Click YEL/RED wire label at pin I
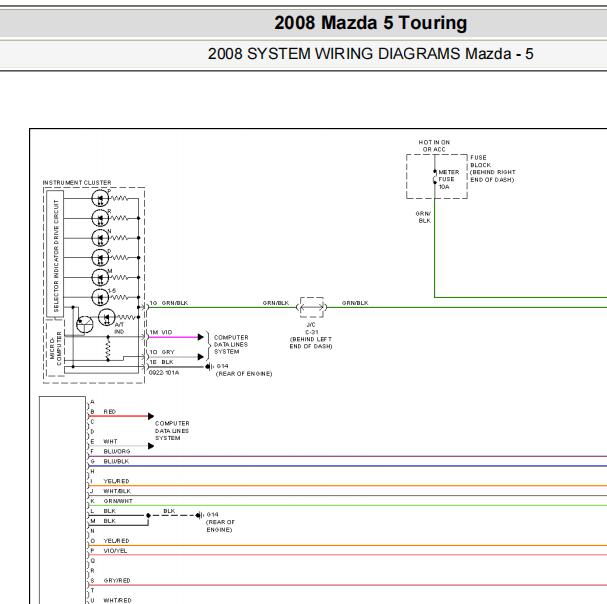The height and width of the screenshot is (604, 607). coord(117,481)
